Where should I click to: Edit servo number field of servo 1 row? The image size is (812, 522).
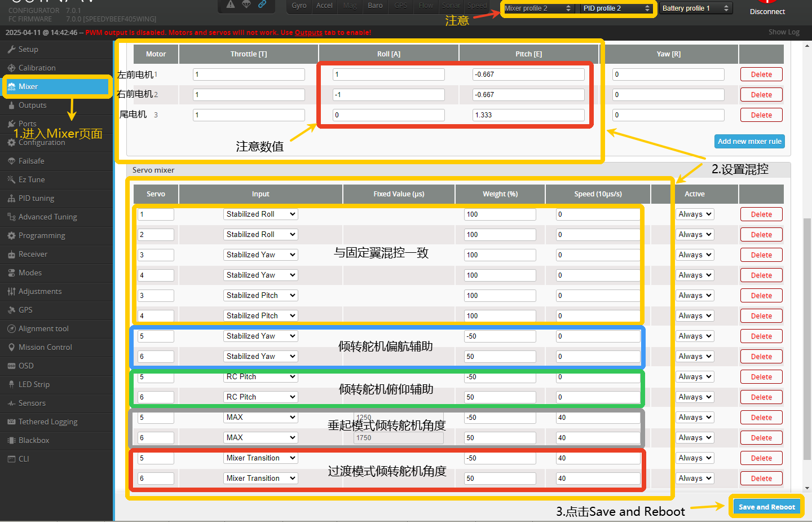tap(156, 214)
